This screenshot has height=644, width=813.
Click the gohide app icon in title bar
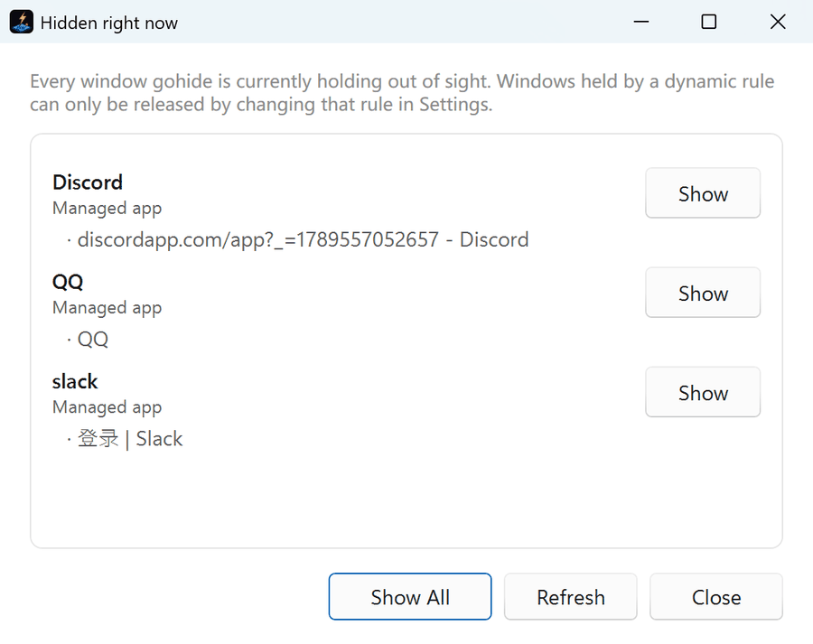coord(22,22)
